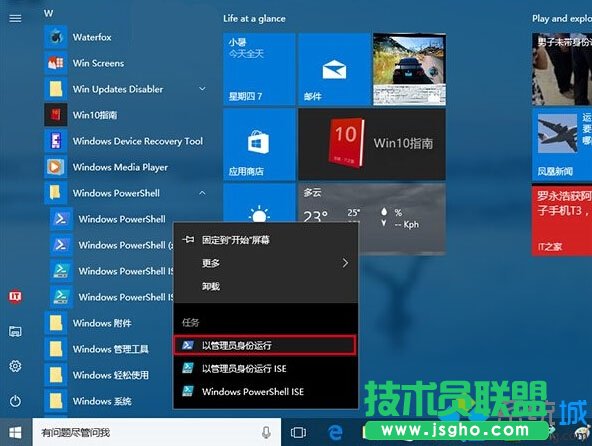Open the 应用商店 store tile
592x446 pixels.
[259, 145]
